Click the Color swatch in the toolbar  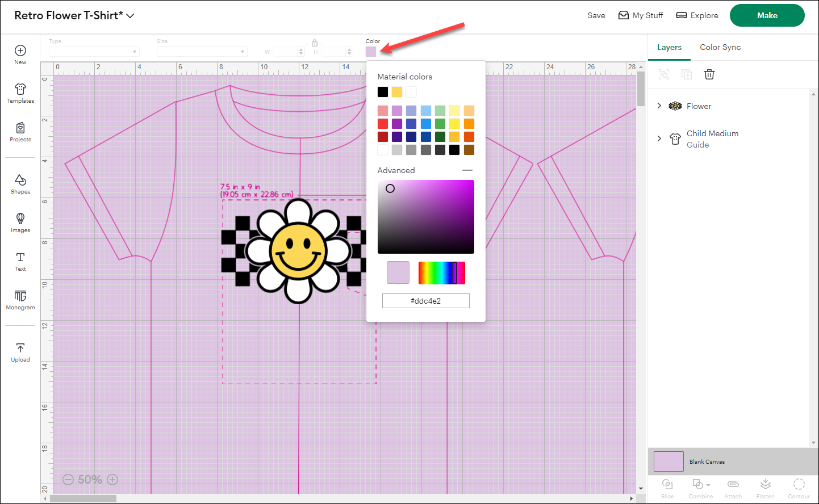tap(371, 52)
